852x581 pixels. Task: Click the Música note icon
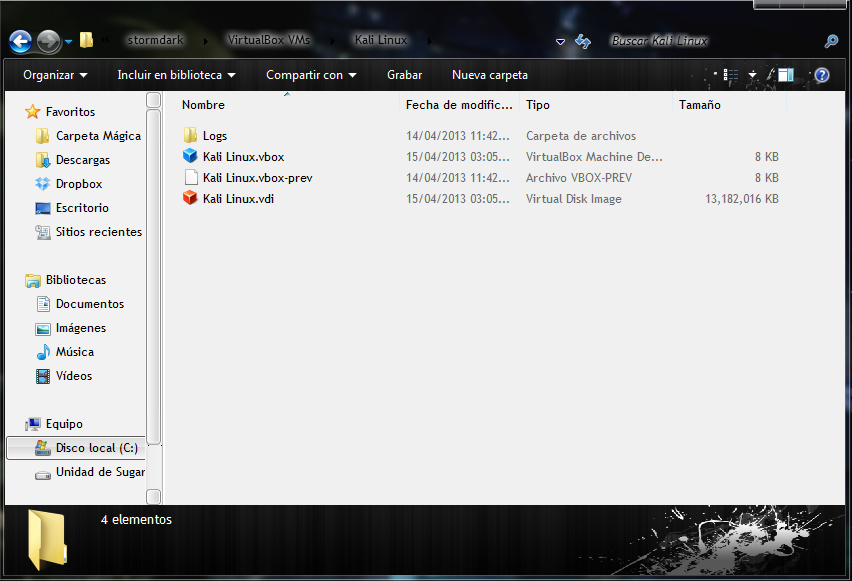(x=43, y=352)
